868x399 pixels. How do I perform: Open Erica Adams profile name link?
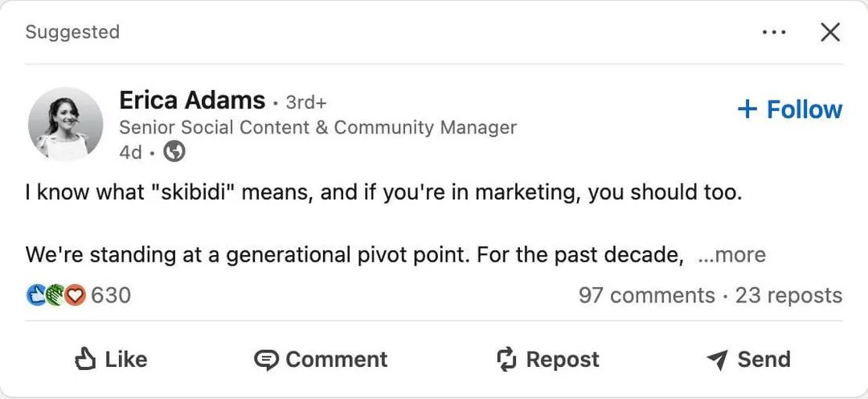[192, 101]
